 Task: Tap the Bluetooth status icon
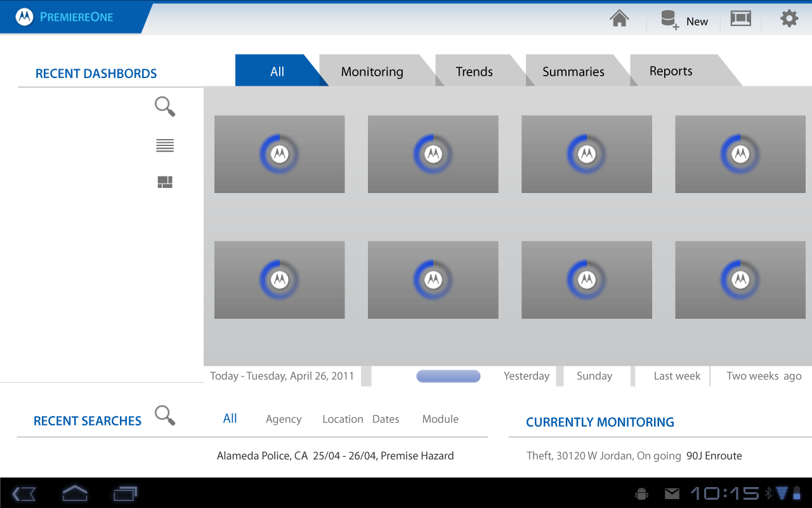(768, 493)
